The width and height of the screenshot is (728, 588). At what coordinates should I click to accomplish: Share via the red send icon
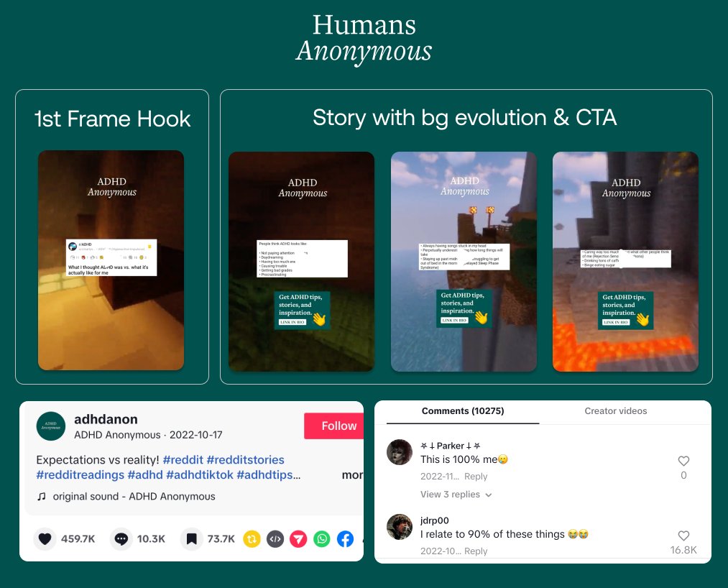coord(298,538)
